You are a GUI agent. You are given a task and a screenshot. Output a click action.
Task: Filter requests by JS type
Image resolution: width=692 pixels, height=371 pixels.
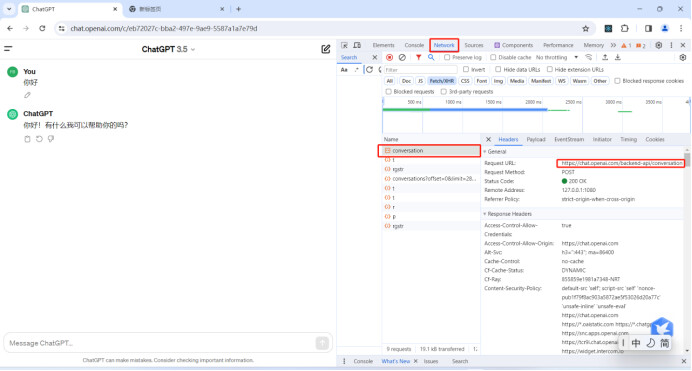point(420,81)
